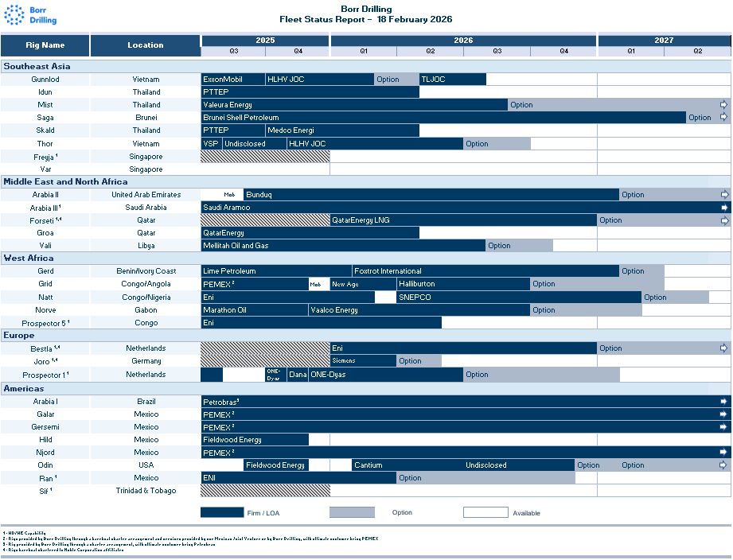Click the arrow ending the Bestla row
Image resolution: width=733 pixels, height=560 pixels.
pos(723,348)
